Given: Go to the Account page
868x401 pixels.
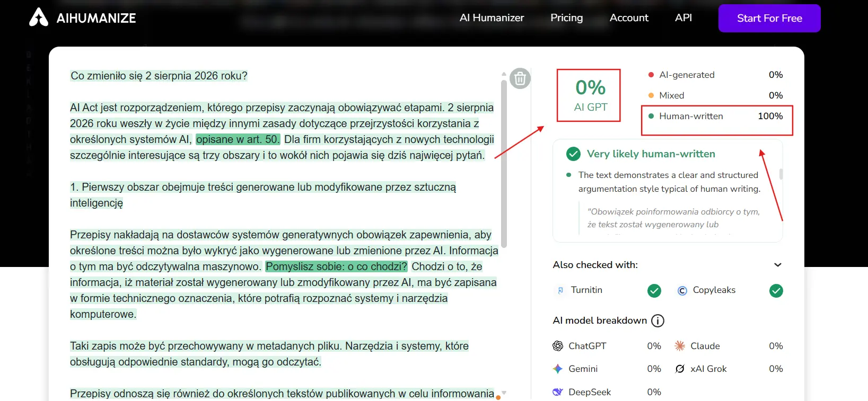Looking at the screenshot, I should tap(629, 17).
